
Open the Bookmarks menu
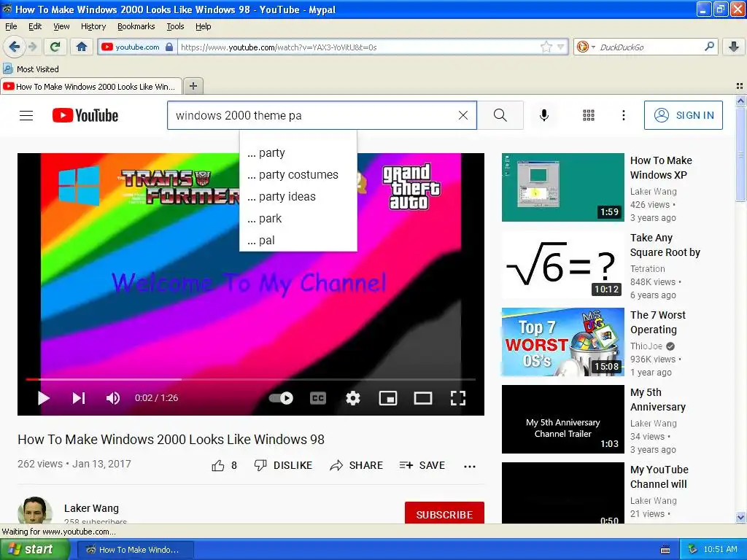tap(136, 26)
